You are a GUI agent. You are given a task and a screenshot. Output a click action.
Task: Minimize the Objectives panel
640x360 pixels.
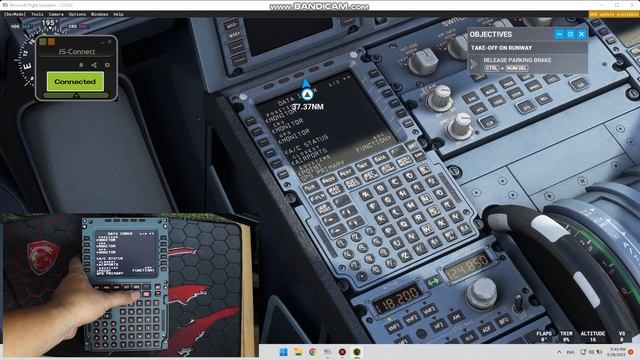(560, 34)
